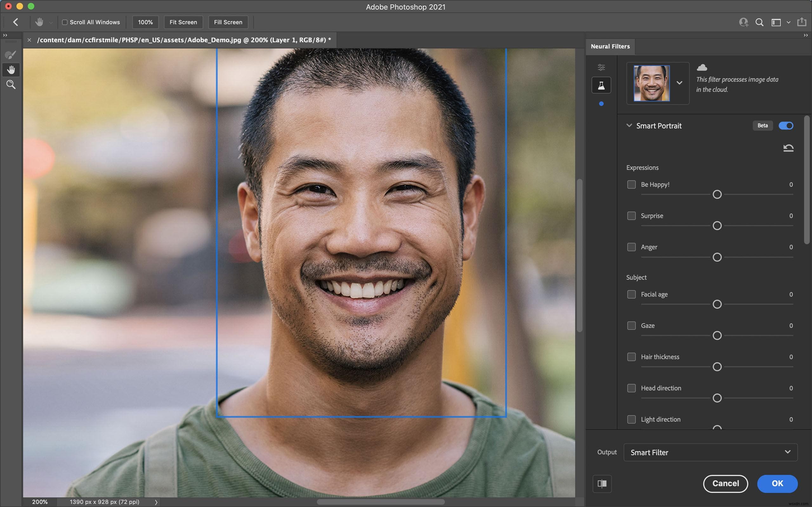This screenshot has height=507, width=812.
Task: Select Fill Screen zoom option
Action: click(x=229, y=22)
